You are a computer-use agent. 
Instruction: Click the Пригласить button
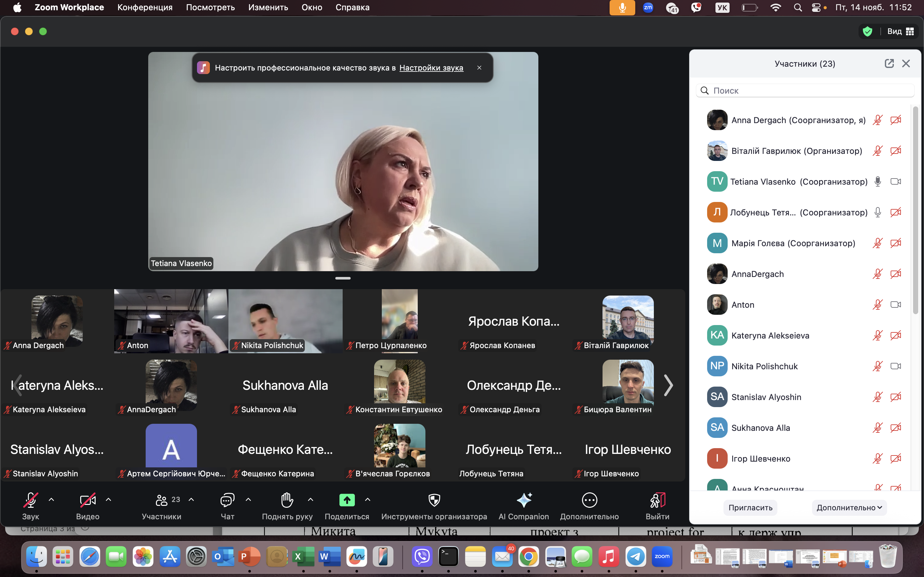pos(750,507)
